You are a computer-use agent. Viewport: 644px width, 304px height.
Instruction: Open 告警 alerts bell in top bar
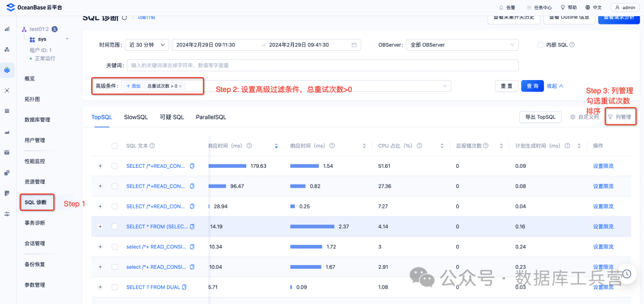pos(507,7)
